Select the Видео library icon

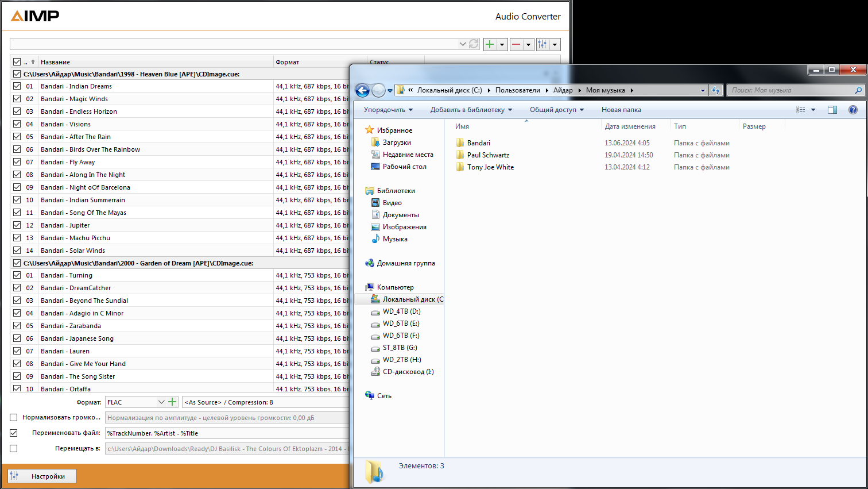[375, 203]
